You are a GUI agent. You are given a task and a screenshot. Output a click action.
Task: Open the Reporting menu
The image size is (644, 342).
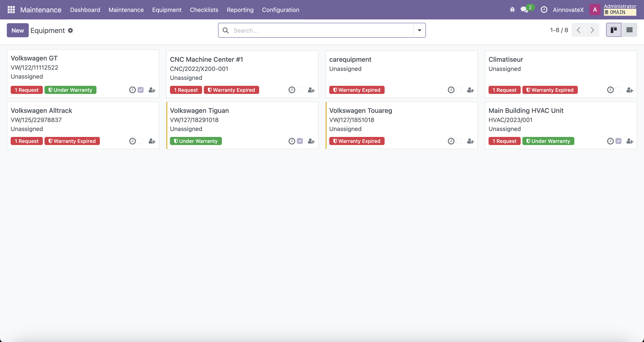240,10
